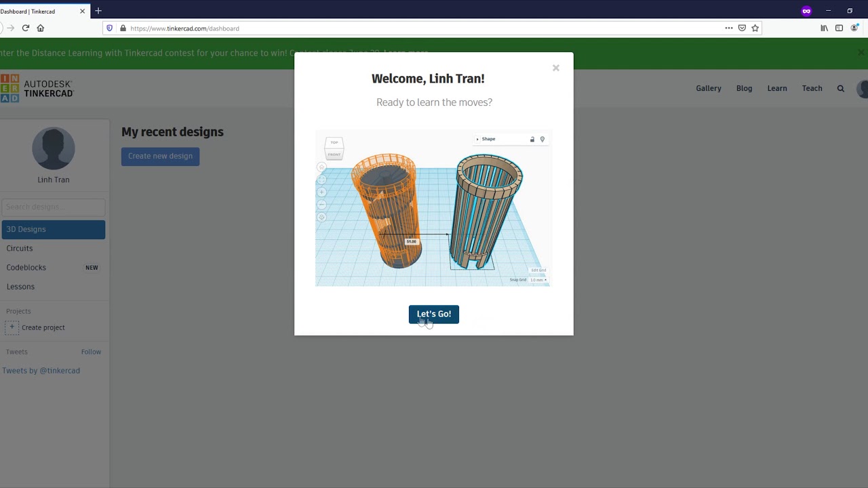Click the Create project plus icon

(12, 327)
